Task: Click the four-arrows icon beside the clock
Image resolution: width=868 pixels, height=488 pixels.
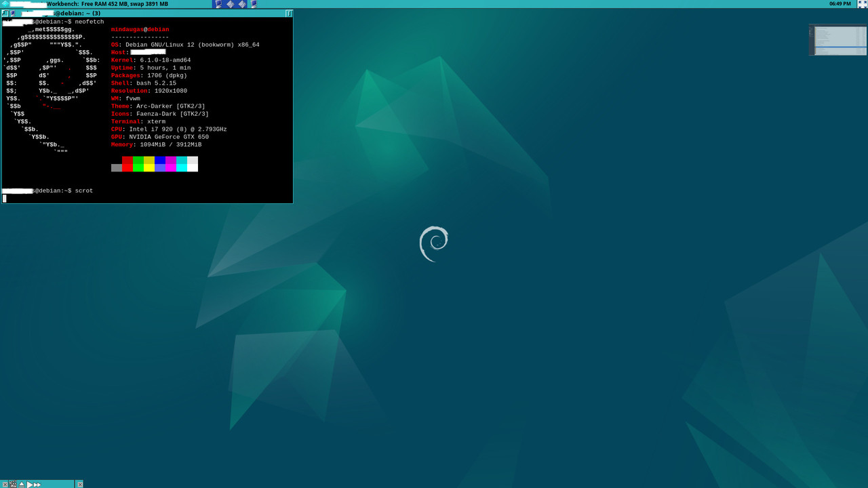Action: point(862,4)
